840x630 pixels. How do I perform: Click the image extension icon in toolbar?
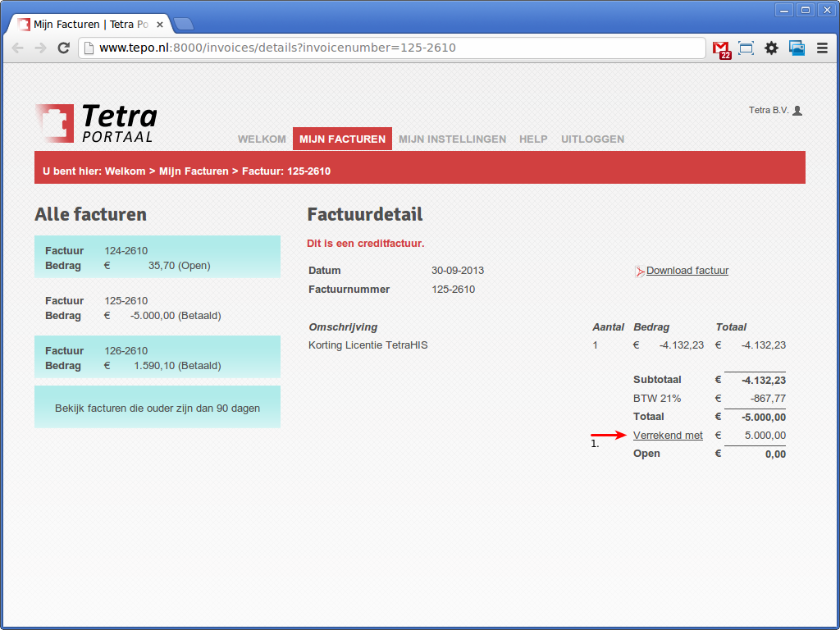point(797,48)
